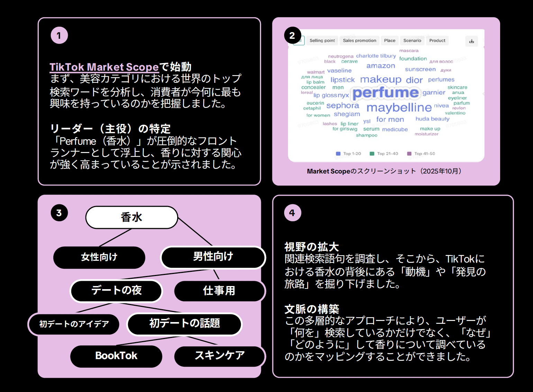Select the 男性向け node
This screenshot has width=533, height=392.
click(213, 257)
